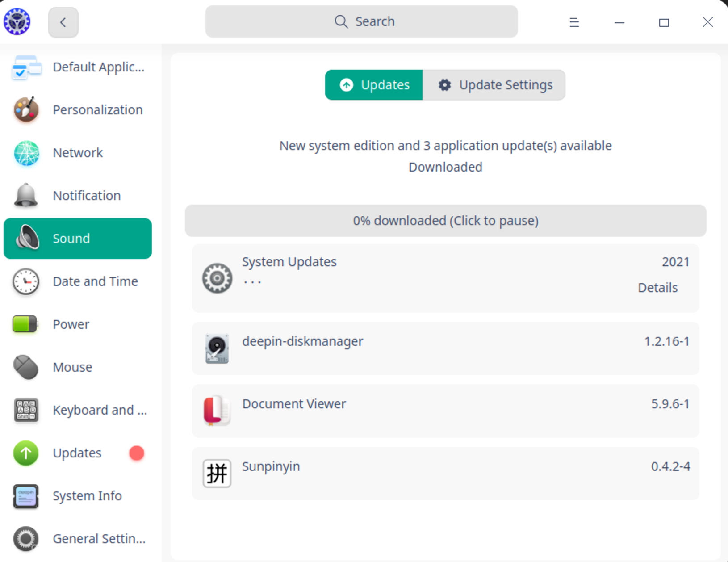Click the Sunpinyin update entry
This screenshot has height=562, width=728.
(445, 474)
